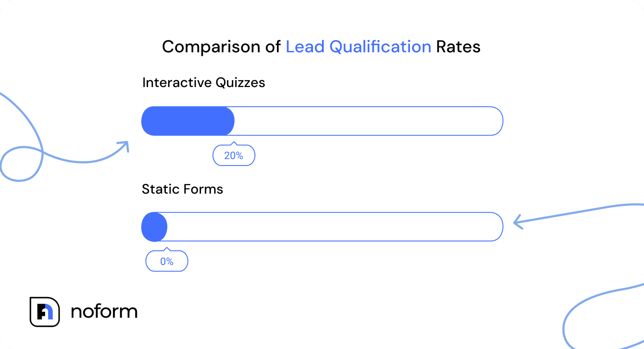Click the blue Lead Qualification text

pyautogui.click(x=358, y=47)
